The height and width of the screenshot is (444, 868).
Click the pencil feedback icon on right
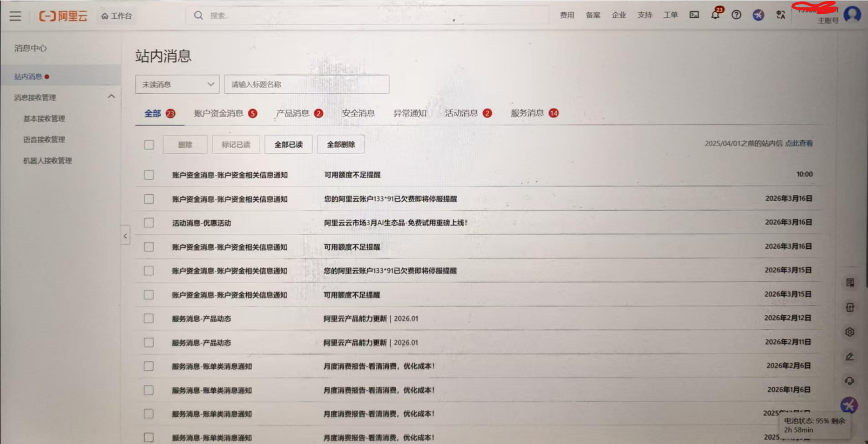point(850,357)
